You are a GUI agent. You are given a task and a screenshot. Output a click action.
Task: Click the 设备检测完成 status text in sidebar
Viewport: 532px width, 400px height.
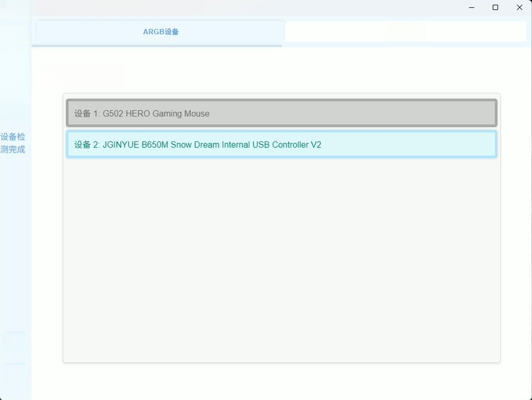[13, 143]
